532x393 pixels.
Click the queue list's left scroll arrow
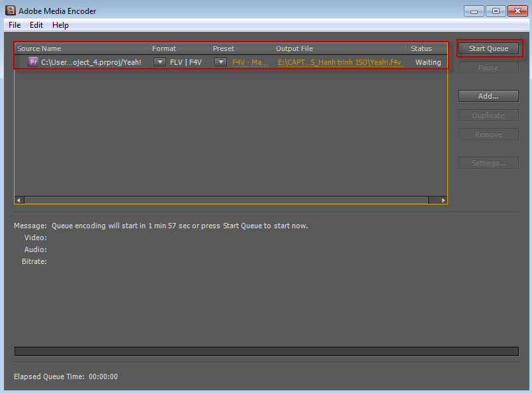19,200
